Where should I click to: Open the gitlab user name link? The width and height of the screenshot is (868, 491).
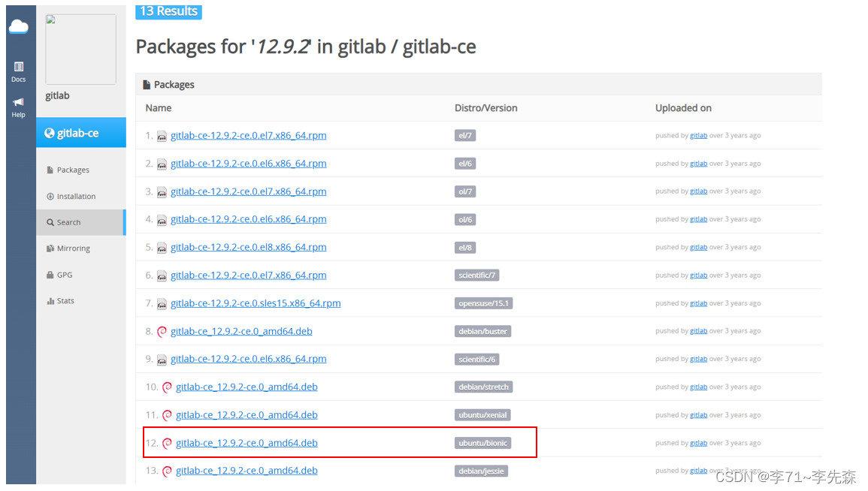click(58, 95)
